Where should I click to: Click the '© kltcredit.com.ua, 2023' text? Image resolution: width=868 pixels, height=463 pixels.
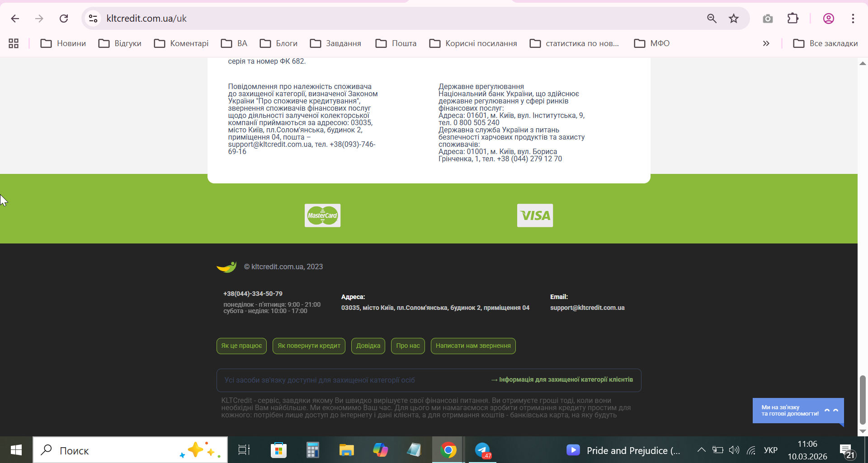tap(283, 267)
